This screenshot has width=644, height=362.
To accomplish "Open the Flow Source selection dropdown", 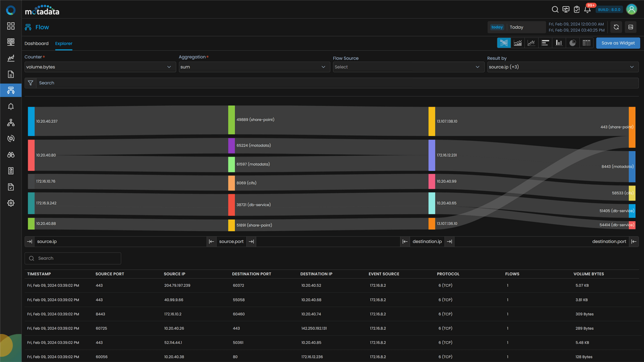I will coord(408,67).
